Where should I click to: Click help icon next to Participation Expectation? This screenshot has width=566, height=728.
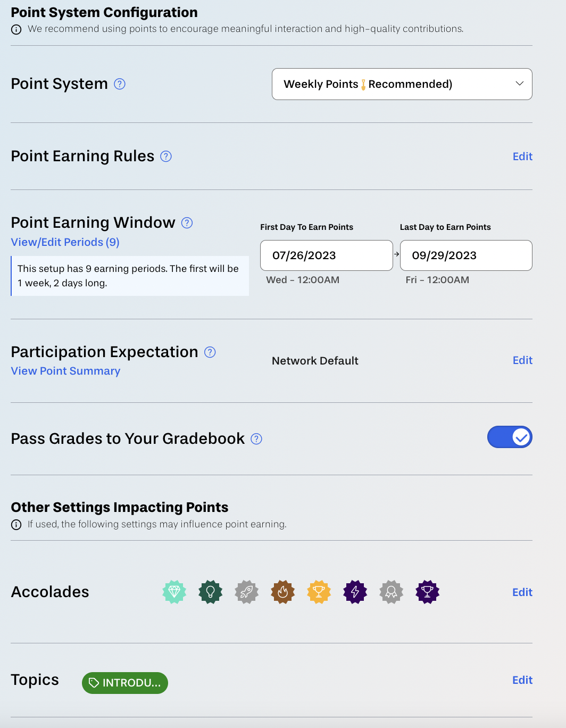[x=210, y=352]
